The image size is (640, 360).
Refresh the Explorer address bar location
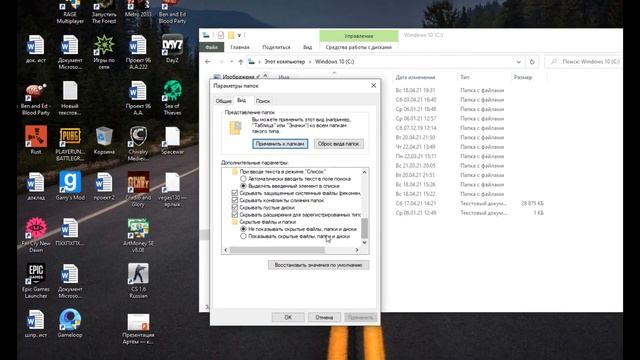pyautogui.click(x=532, y=62)
